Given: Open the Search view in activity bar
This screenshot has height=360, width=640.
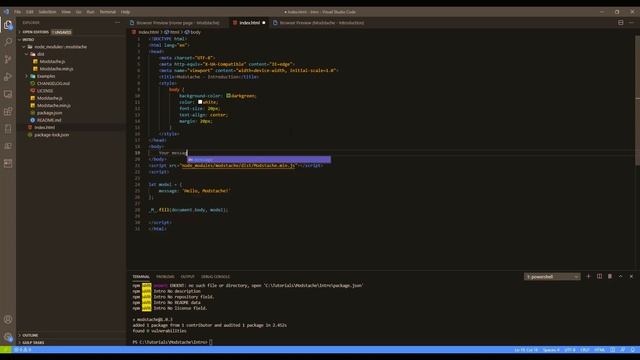Looking at the screenshot, I should click(x=8, y=42).
